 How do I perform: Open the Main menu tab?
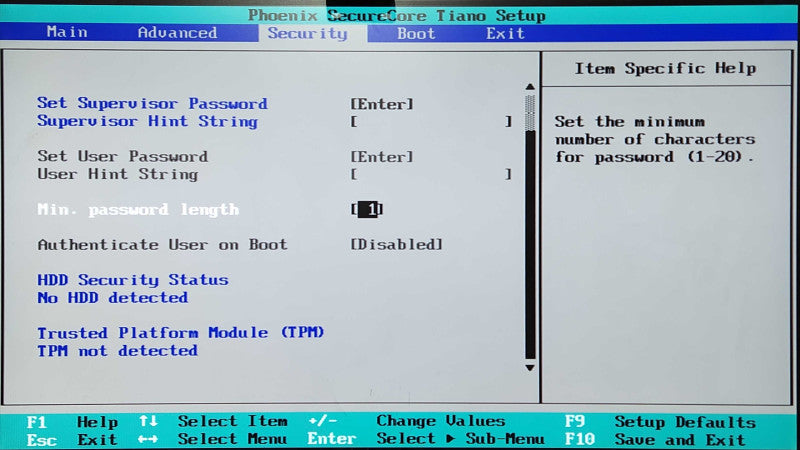[67, 32]
